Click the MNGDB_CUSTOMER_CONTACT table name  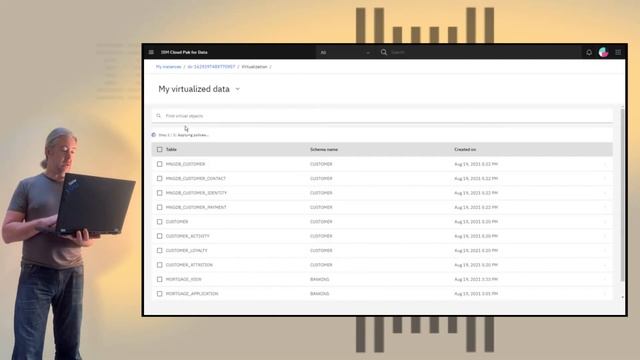click(196, 178)
